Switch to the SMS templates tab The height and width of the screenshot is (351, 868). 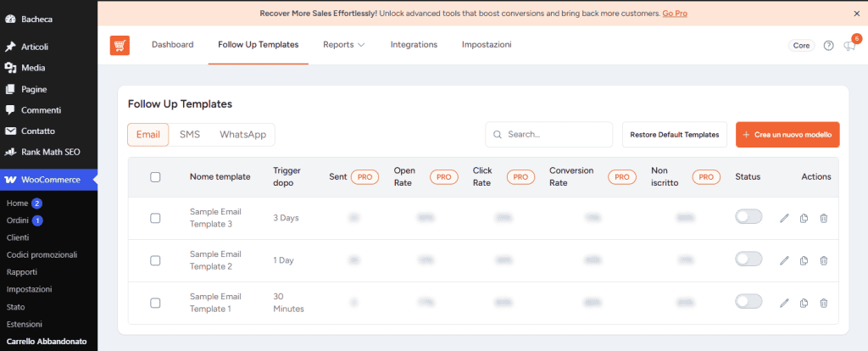point(190,135)
